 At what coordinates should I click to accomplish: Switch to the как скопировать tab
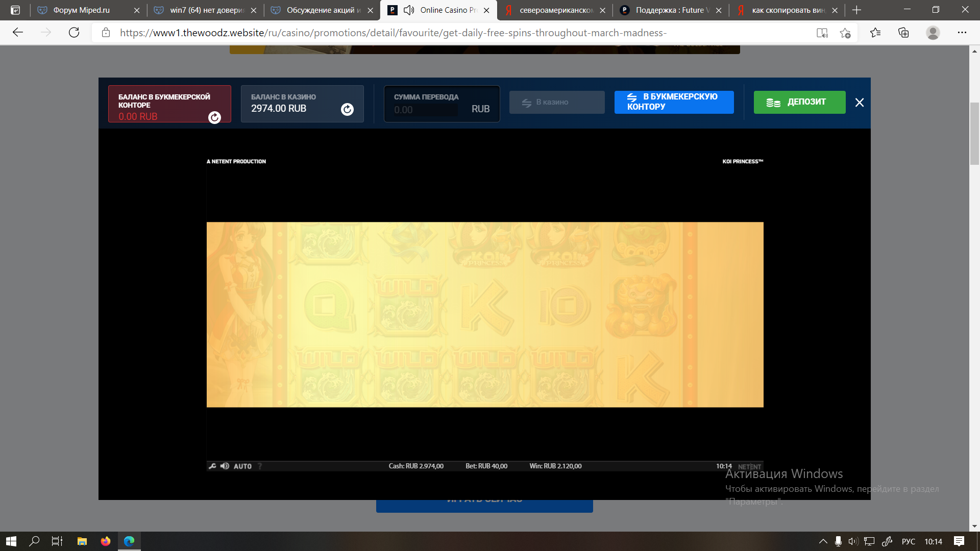(789, 10)
